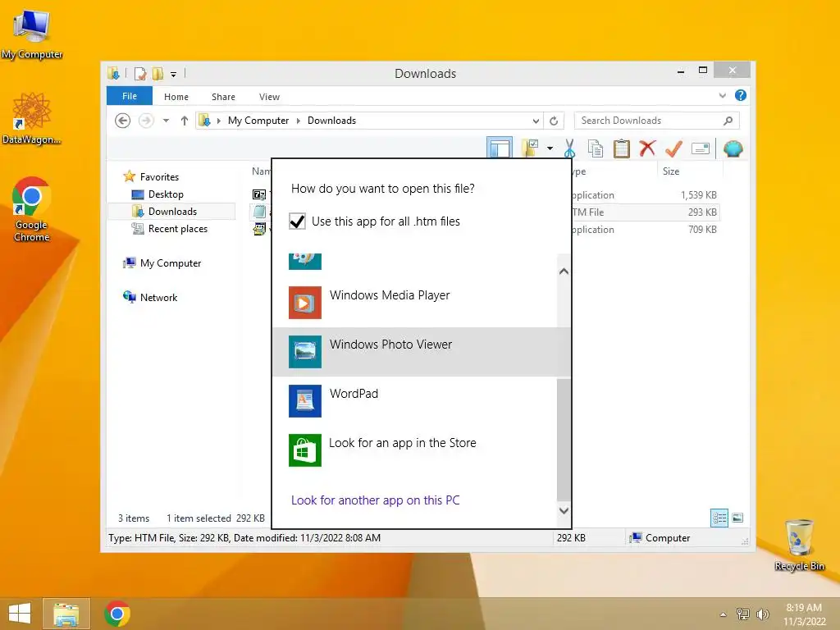
Task: Click the green Store bag icon
Action: point(305,450)
